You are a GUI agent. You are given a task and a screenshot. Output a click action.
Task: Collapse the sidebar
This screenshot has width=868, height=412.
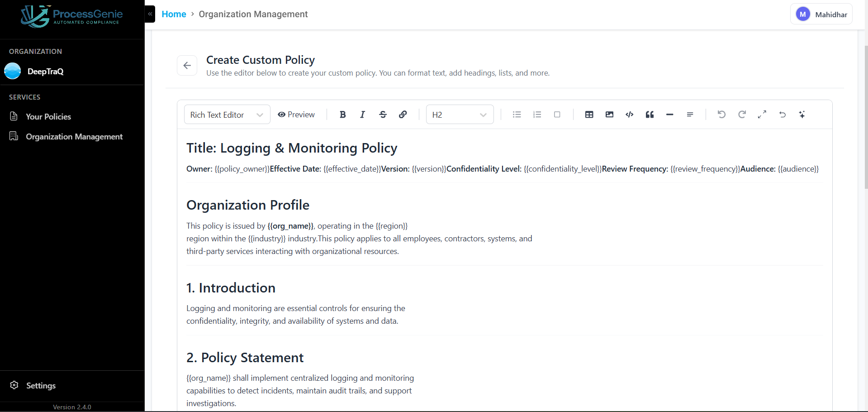[x=150, y=14]
